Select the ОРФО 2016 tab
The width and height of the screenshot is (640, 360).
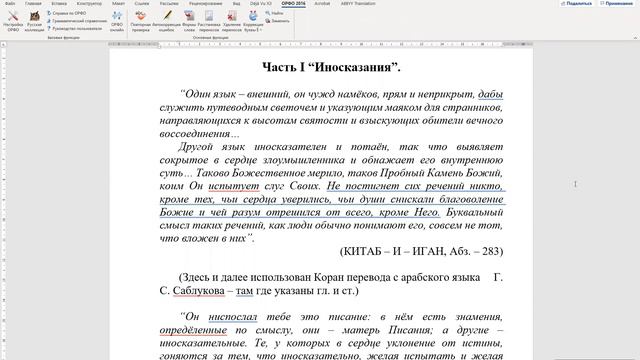[293, 3]
